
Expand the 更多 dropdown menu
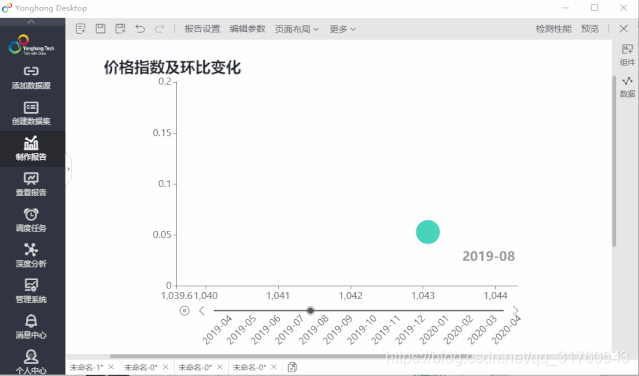point(342,29)
